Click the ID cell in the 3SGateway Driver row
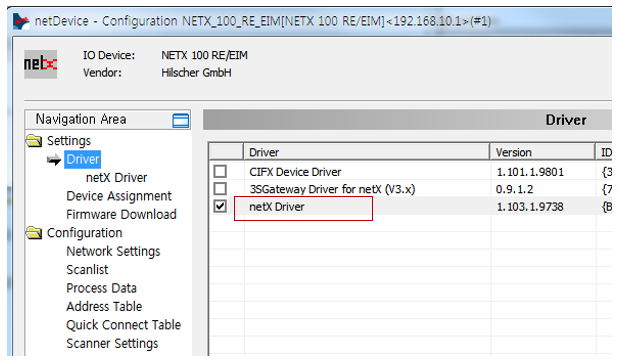Viewport: 619px width, 361px height. [x=606, y=190]
